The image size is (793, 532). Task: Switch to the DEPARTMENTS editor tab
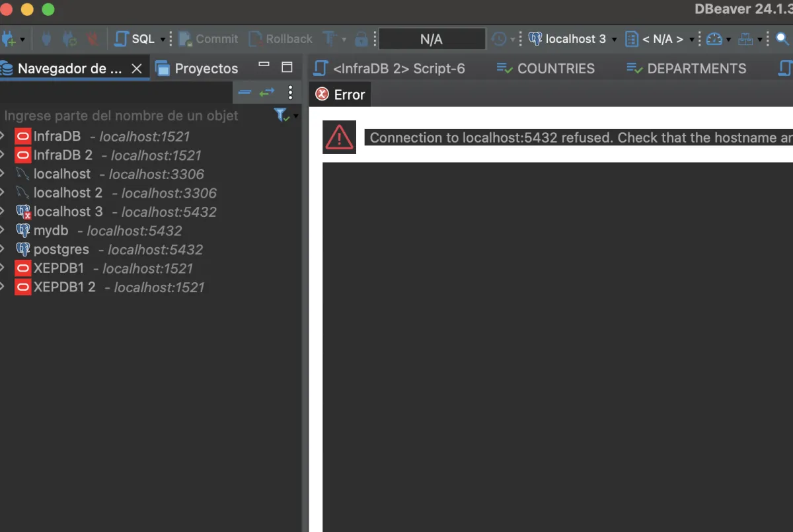(x=686, y=69)
